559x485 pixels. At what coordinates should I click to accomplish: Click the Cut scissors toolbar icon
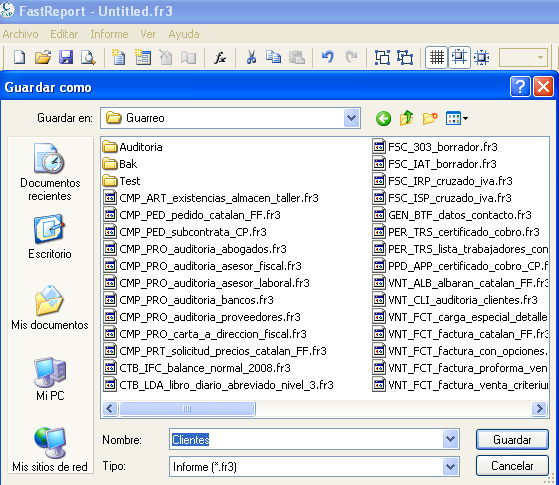pos(251,57)
